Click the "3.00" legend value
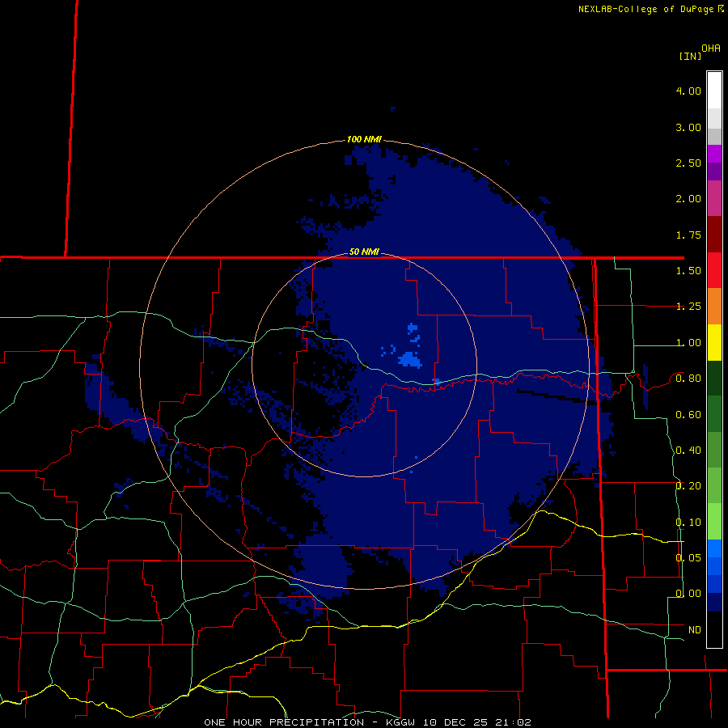 (x=688, y=127)
